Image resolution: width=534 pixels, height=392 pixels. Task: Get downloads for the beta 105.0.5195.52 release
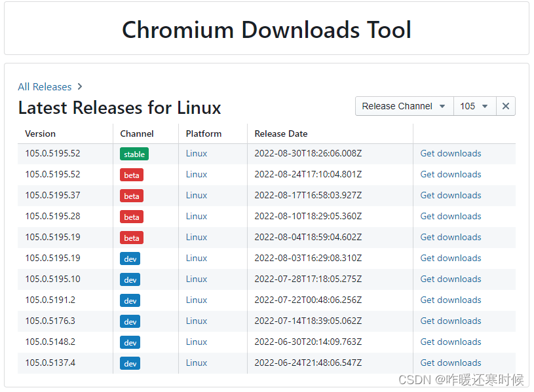tap(451, 174)
